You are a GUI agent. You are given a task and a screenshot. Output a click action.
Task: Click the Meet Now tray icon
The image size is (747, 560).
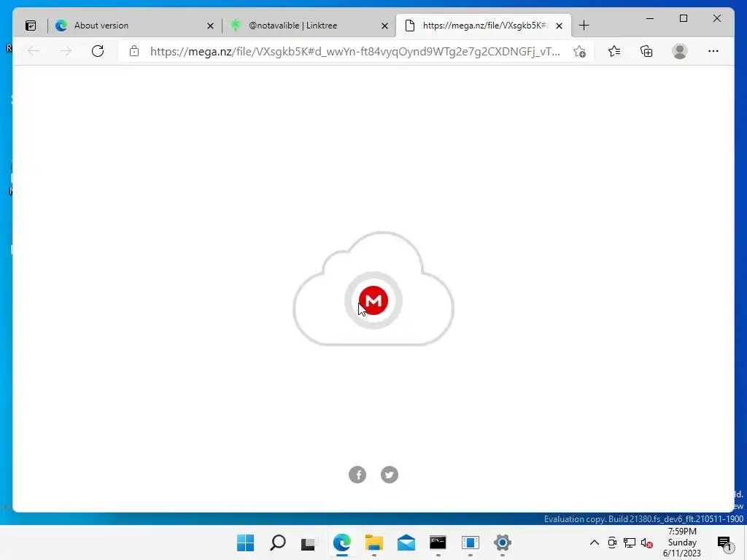(612, 542)
